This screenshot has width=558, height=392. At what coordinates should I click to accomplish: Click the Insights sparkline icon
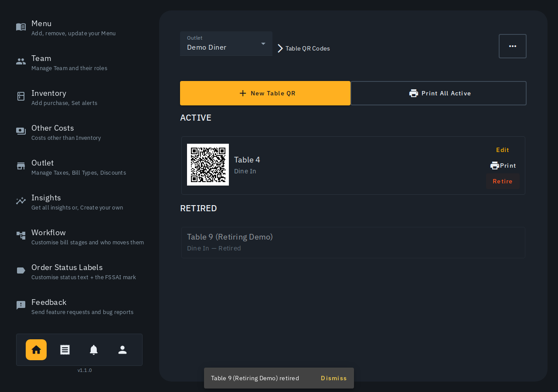click(x=21, y=201)
